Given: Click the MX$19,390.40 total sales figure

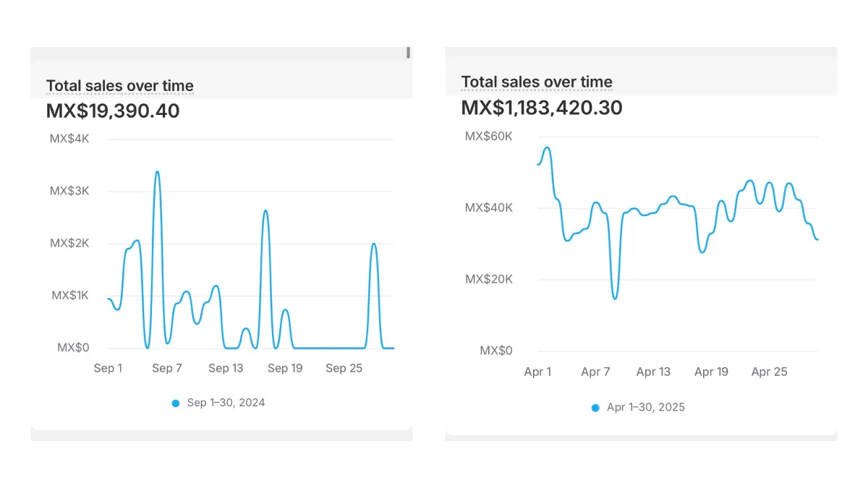Looking at the screenshot, I should (x=113, y=111).
